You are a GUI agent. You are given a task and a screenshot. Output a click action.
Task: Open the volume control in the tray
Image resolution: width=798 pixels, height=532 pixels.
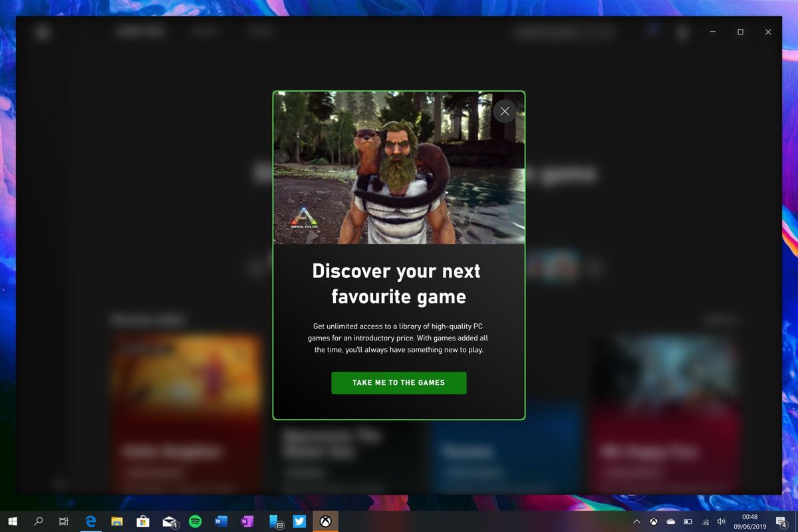722,522
